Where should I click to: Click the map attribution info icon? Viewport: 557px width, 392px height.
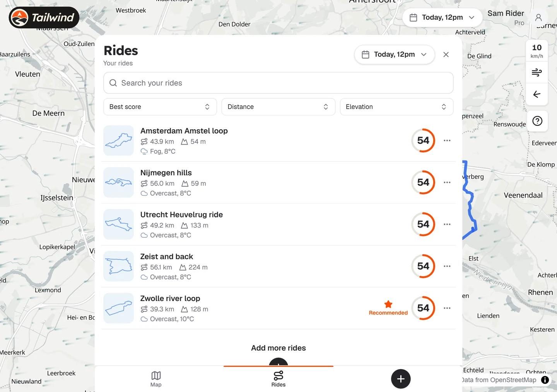pos(545,380)
